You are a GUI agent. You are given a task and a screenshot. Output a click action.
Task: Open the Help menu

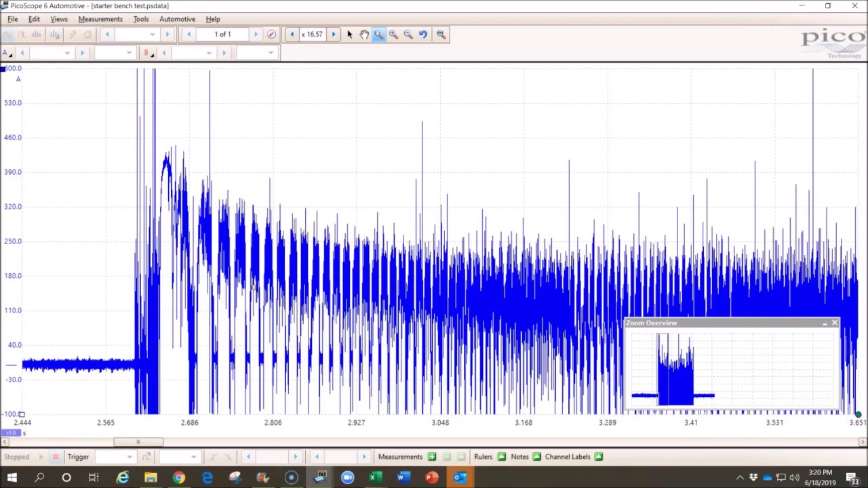click(x=213, y=19)
